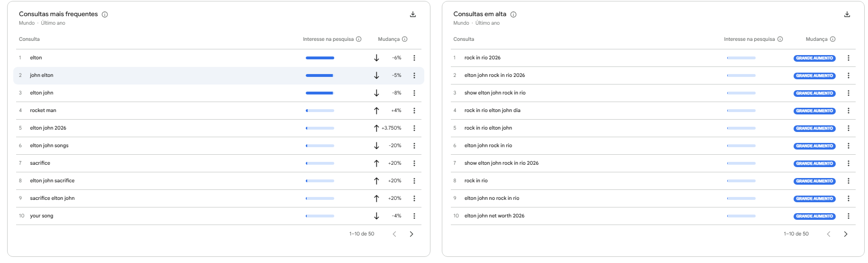Image resolution: width=868 pixels, height=263 pixels.
Task: Open more options for your song row
Action: tap(414, 216)
